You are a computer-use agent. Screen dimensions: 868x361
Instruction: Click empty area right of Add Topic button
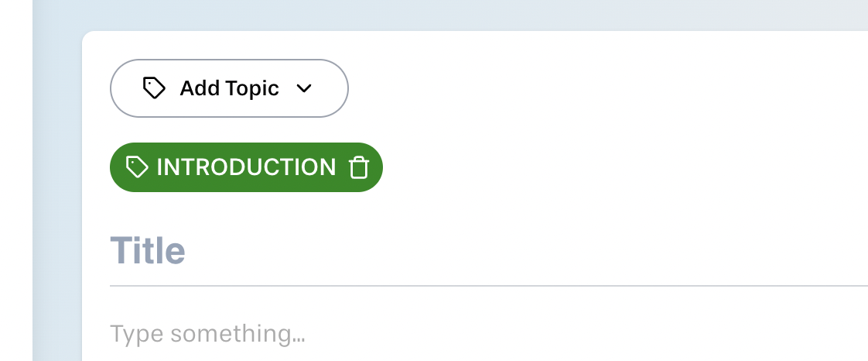tap(609, 88)
